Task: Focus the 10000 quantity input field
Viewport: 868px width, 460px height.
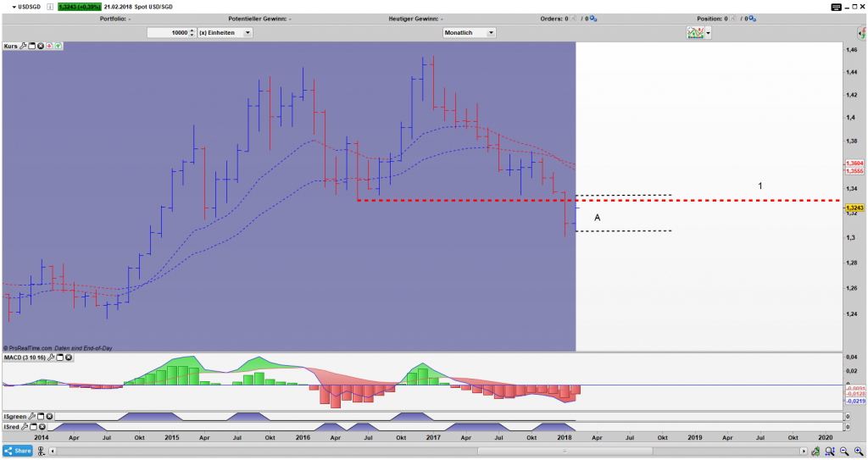Action: click(169, 33)
